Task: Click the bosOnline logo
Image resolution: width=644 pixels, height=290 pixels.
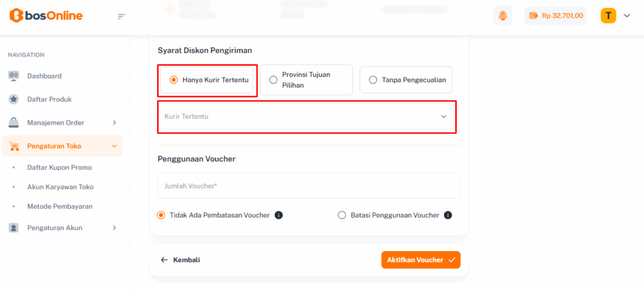Action: [x=46, y=16]
